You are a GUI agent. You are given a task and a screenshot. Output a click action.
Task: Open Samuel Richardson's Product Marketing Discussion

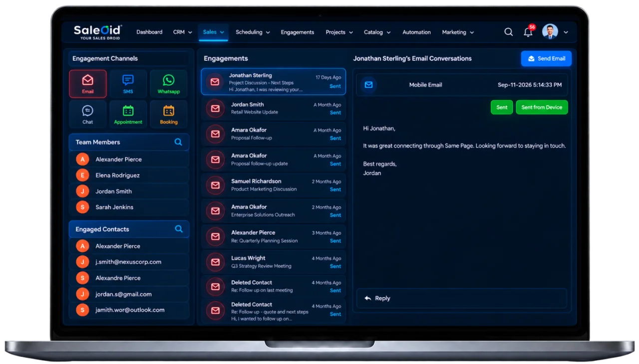point(274,185)
